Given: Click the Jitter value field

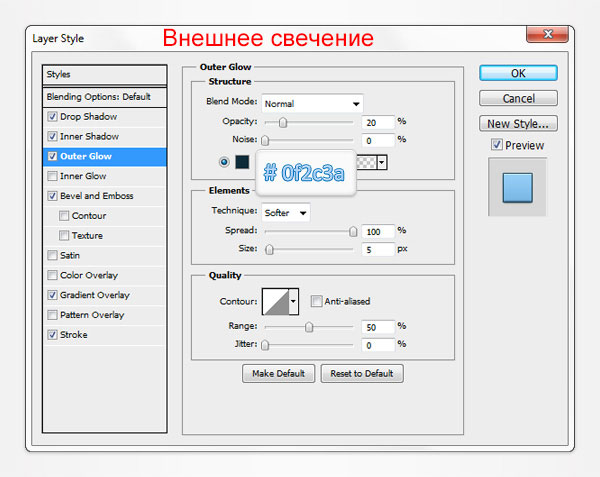Looking at the screenshot, I should [x=378, y=345].
